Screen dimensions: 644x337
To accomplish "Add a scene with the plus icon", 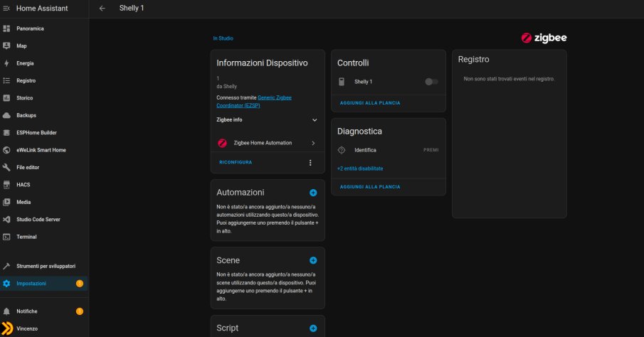I will click(x=313, y=260).
